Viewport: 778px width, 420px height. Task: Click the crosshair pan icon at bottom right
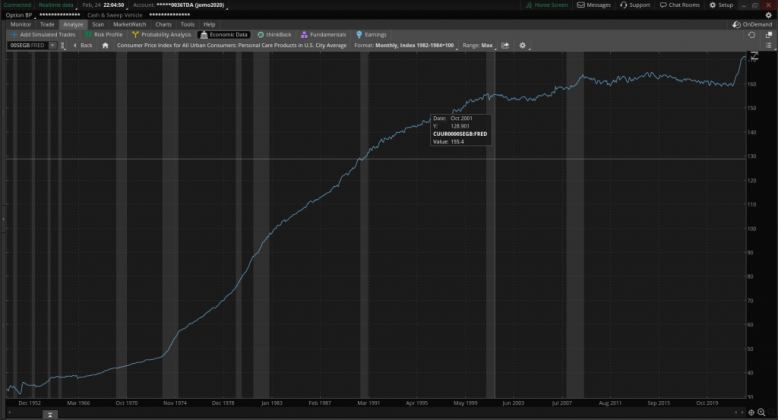pyautogui.click(x=752, y=412)
